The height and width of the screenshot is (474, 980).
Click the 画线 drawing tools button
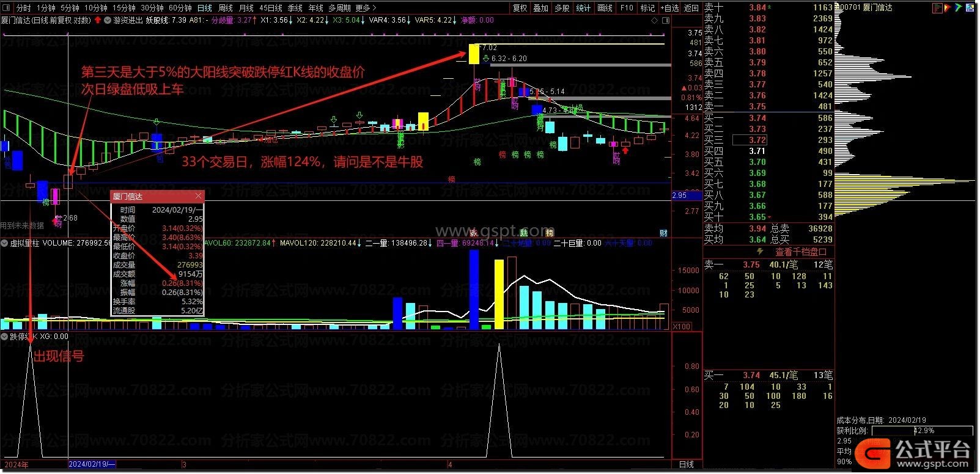(x=605, y=8)
